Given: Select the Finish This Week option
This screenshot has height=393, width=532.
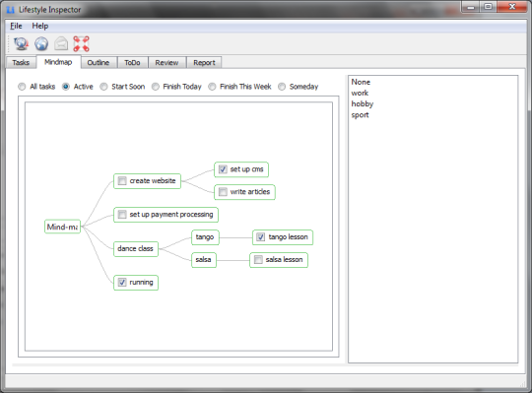Looking at the screenshot, I should [x=212, y=87].
